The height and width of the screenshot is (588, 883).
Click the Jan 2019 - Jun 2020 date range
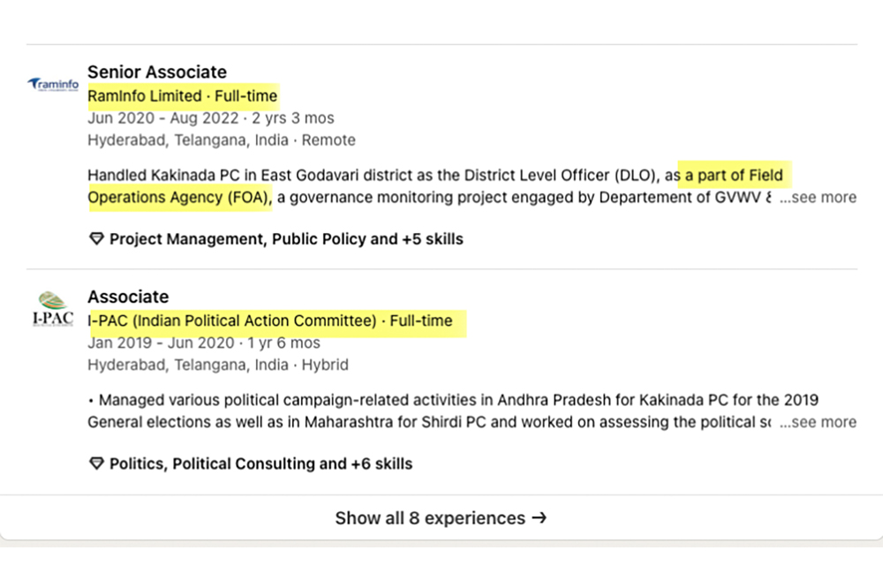point(159,343)
